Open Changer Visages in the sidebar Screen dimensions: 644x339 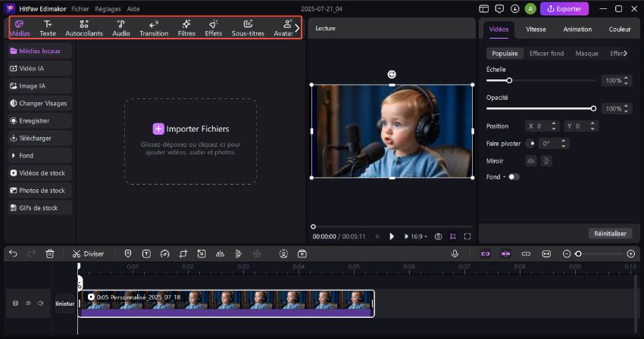[x=39, y=104]
